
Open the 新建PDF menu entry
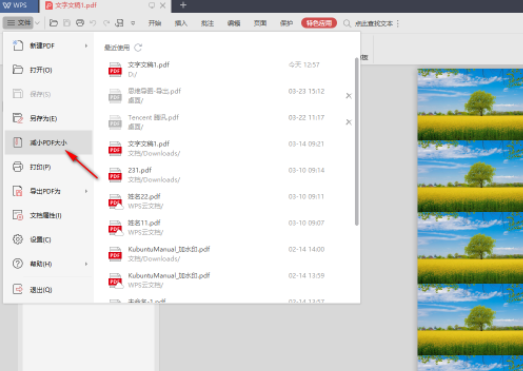pyautogui.click(x=48, y=46)
